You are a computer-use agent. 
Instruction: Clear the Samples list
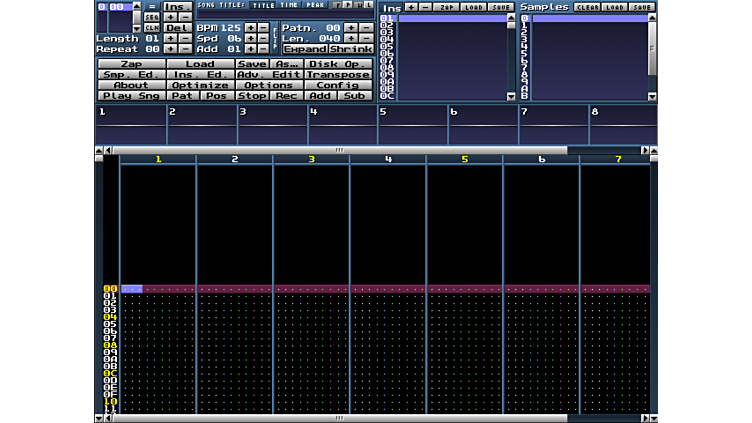coord(587,7)
